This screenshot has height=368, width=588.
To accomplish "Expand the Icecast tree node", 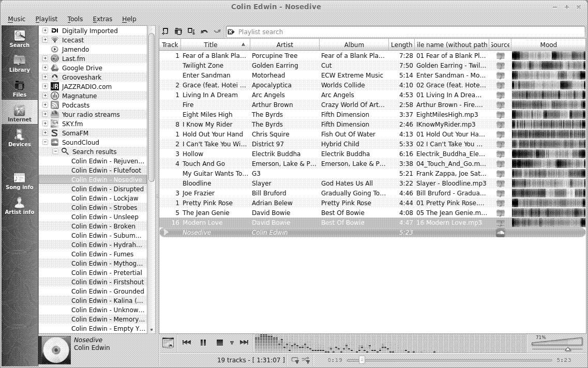I will point(45,40).
